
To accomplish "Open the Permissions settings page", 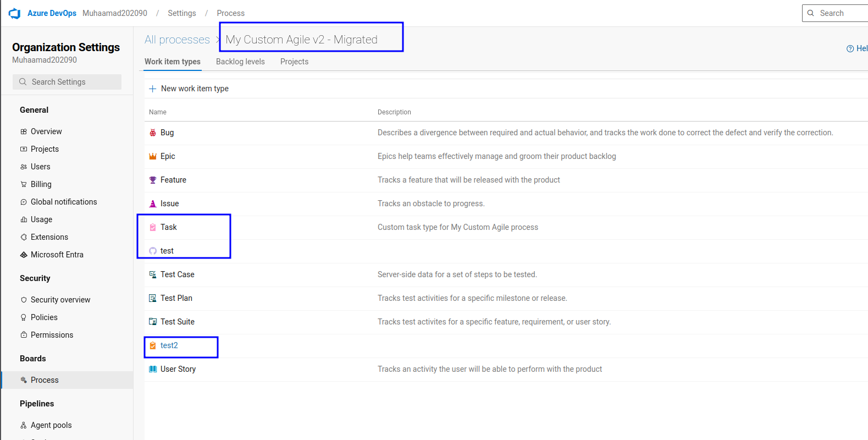I will point(52,335).
